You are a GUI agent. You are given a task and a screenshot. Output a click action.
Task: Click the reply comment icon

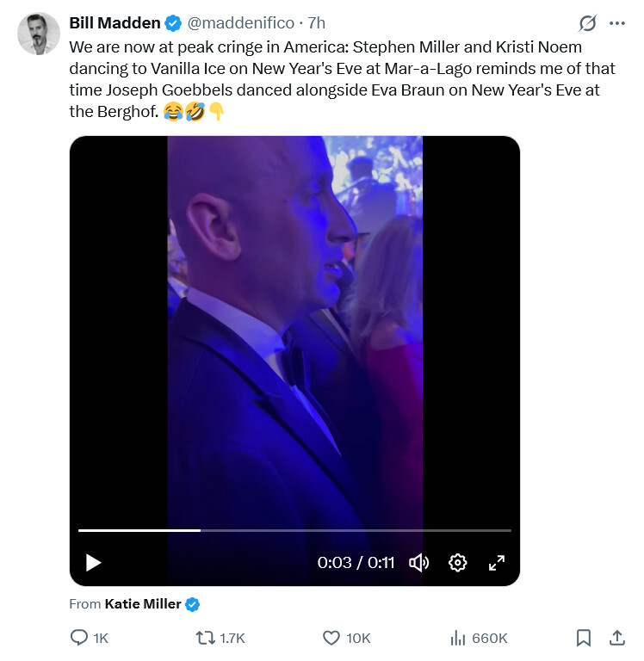79,638
